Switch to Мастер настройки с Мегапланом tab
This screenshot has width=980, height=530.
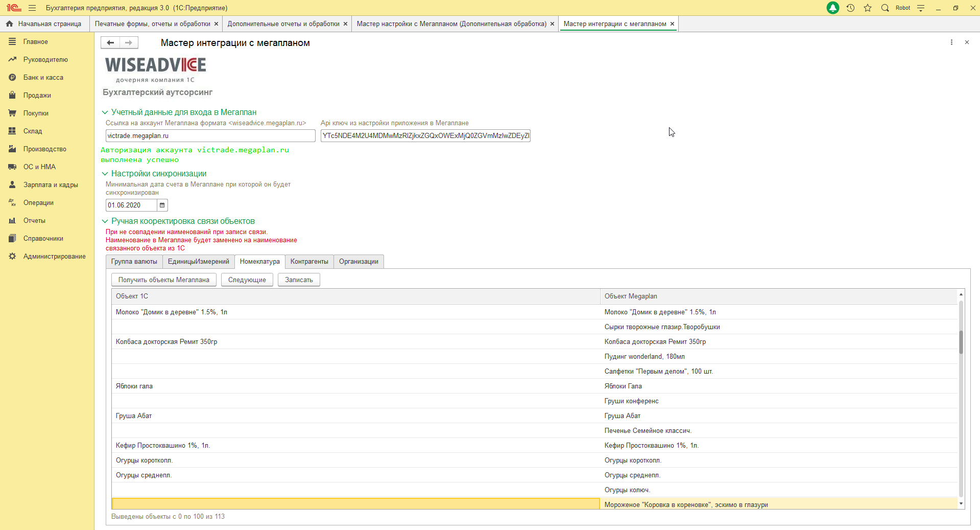(451, 24)
